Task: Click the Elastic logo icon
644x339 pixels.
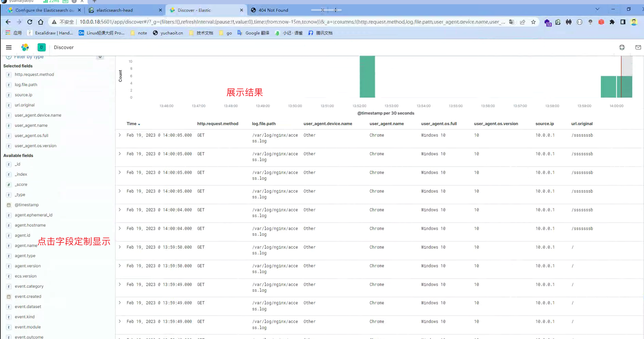Action: pyautogui.click(x=25, y=47)
